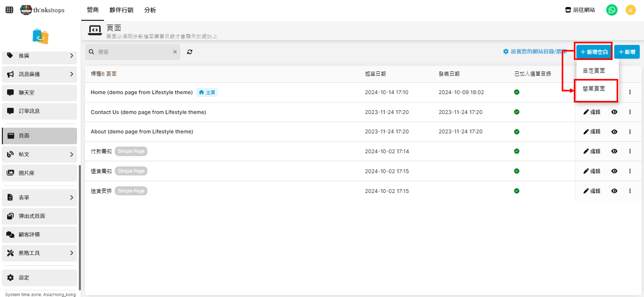The image size is (644, 297).
Task: Open 設置您的網站目錄 link
Action: (534, 52)
